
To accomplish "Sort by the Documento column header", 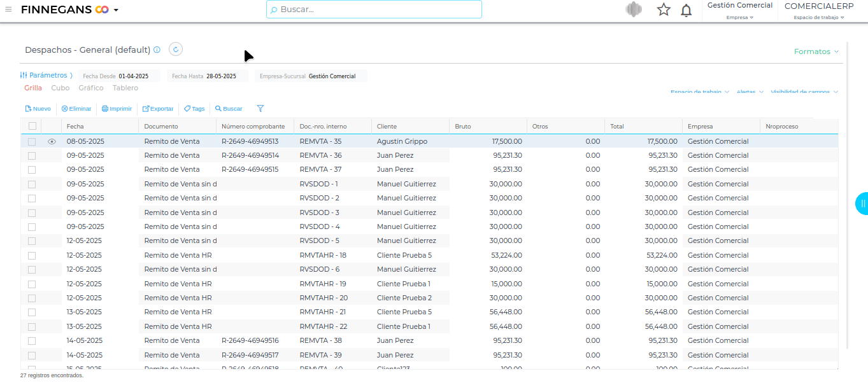I will pyautogui.click(x=178, y=126).
